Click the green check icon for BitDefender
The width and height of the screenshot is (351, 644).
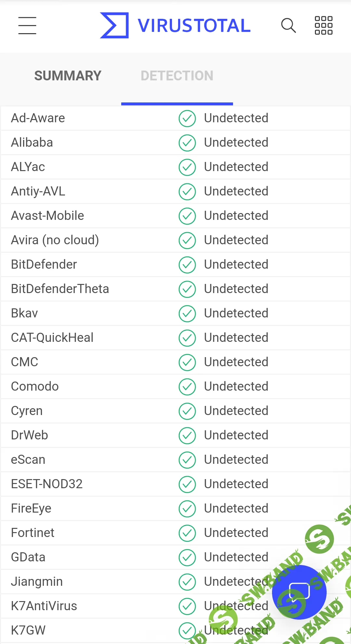(x=187, y=265)
